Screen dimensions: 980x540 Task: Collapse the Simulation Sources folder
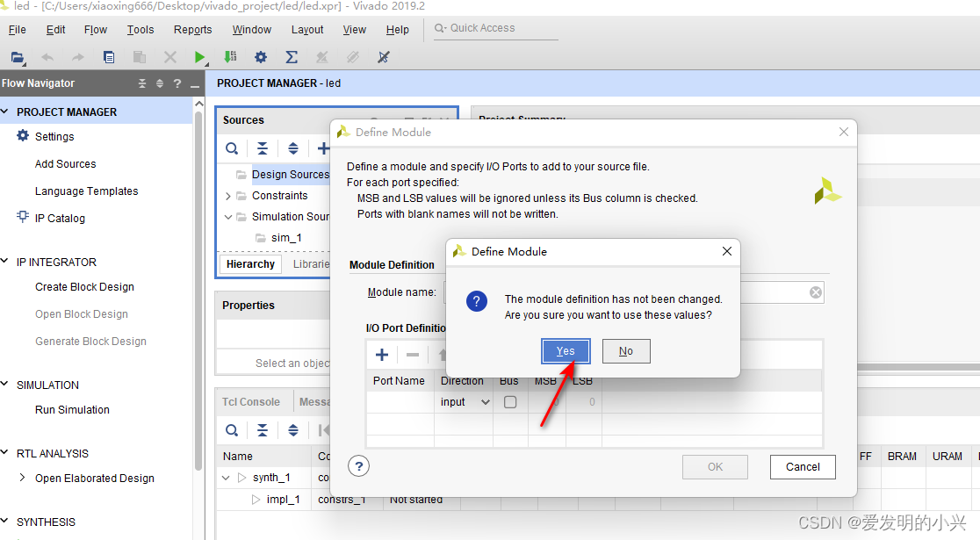228,217
